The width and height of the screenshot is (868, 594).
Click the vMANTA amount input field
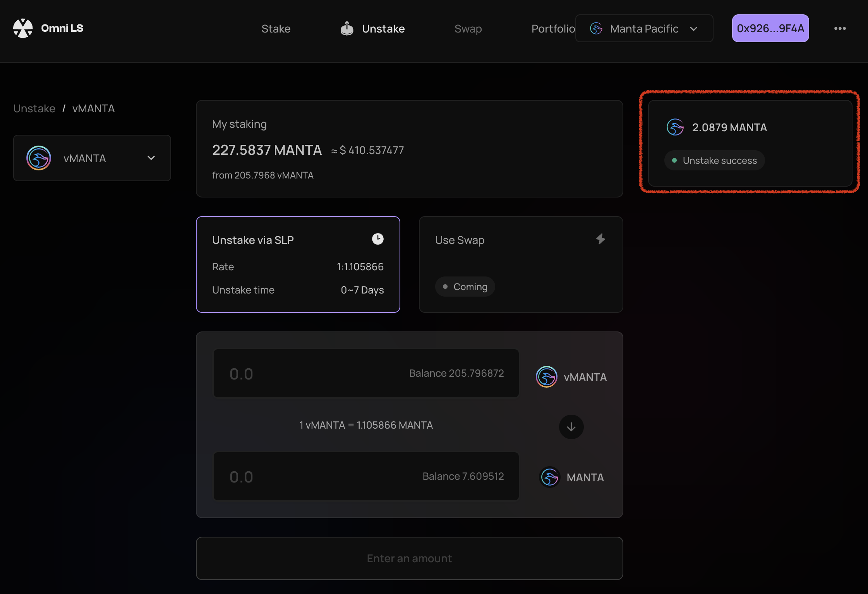point(310,374)
